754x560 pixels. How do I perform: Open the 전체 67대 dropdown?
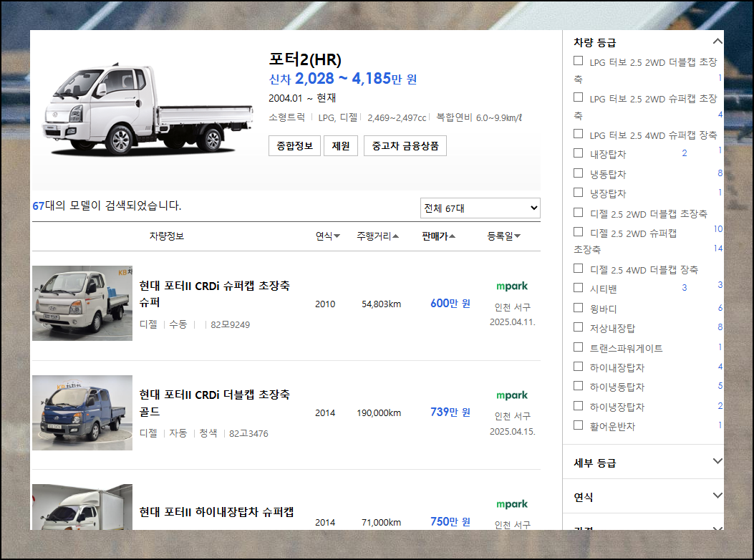click(x=480, y=208)
